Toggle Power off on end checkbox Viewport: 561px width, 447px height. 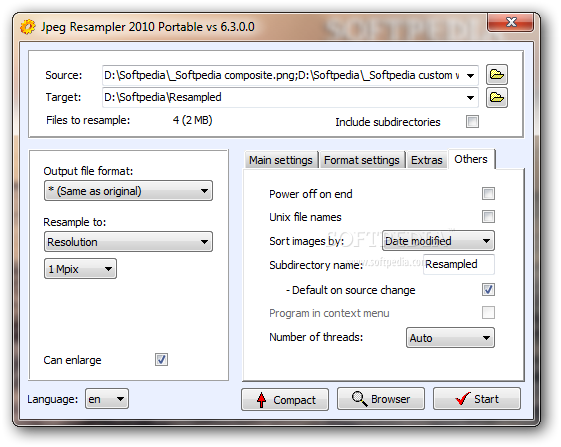tap(488, 194)
